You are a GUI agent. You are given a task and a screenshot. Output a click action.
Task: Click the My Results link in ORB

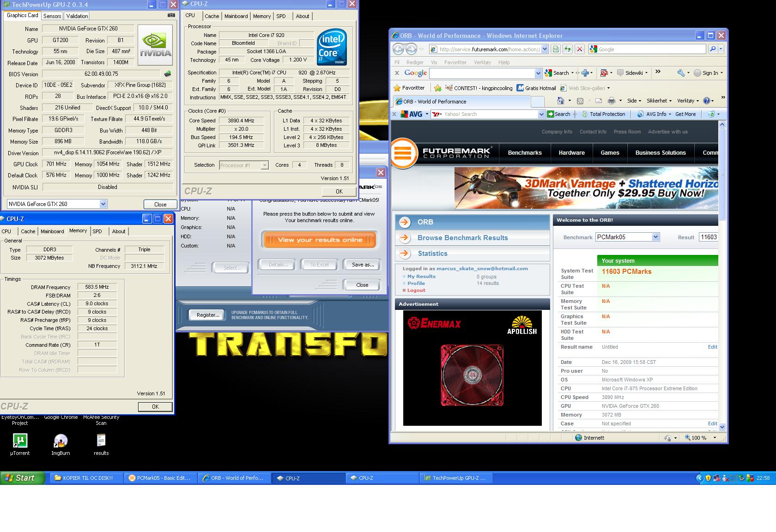click(x=421, y=276)
